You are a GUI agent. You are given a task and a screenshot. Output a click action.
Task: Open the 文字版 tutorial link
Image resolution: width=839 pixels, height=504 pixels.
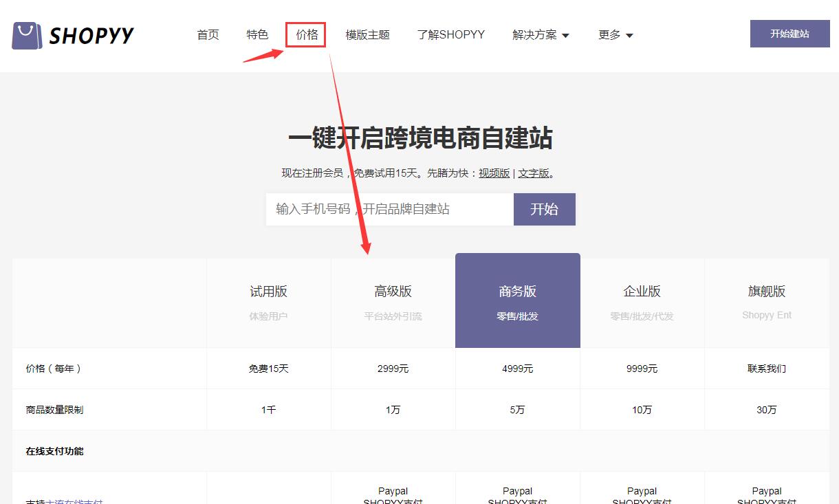534,173
